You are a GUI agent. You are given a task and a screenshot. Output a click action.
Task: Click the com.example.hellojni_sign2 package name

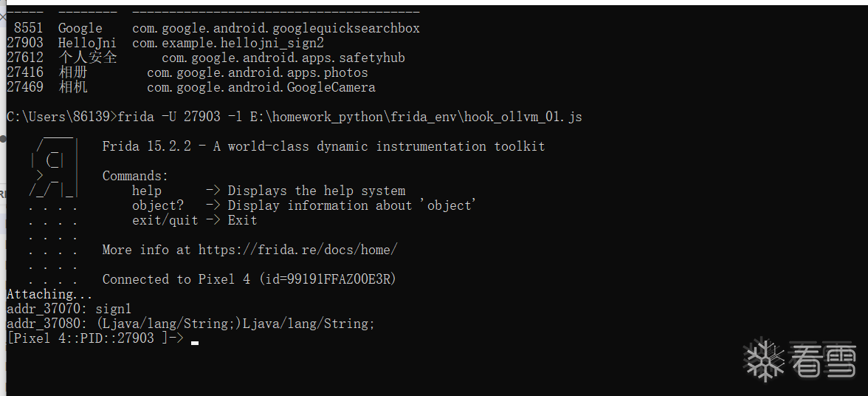tap(228, 43)
